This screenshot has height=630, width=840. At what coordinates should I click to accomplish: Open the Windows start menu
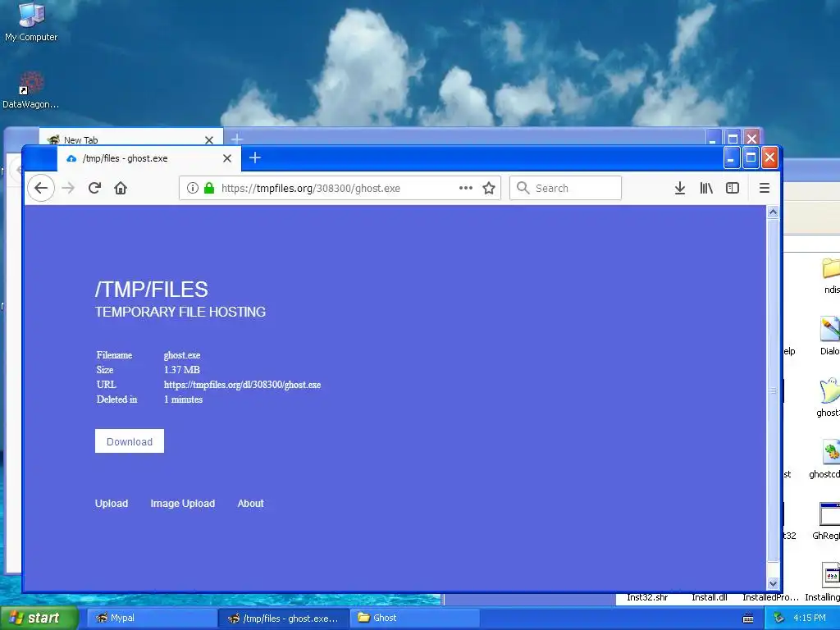pyautogui.click(x=39, y=618)
